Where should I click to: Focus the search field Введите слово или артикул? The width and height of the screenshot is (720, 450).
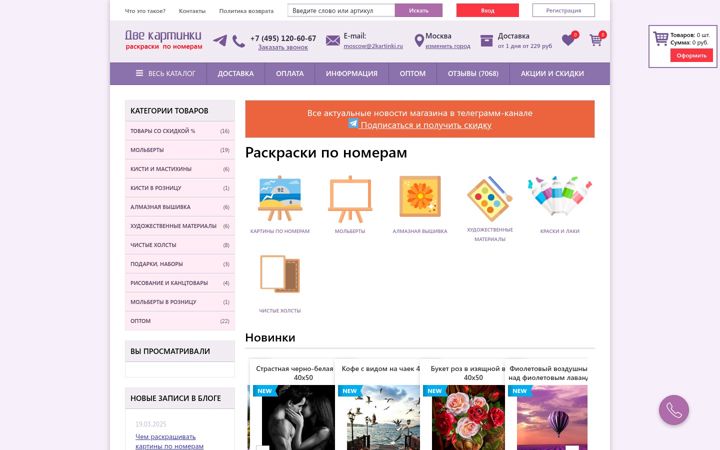[x=341, y=10]
